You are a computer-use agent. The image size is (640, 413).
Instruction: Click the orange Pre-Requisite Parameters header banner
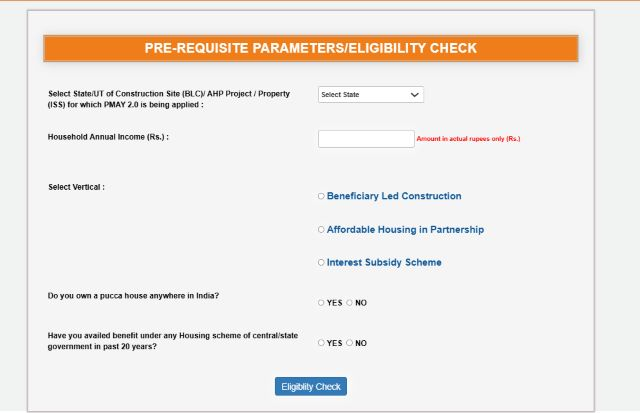click(x=311, y=48)
